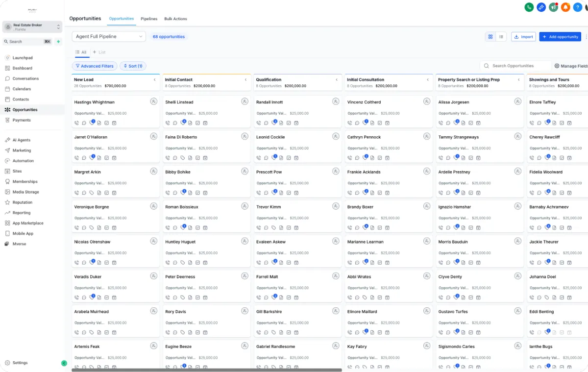Click the tasks checkmark icon on Shelli Linstead's card

tap(197, 123)
